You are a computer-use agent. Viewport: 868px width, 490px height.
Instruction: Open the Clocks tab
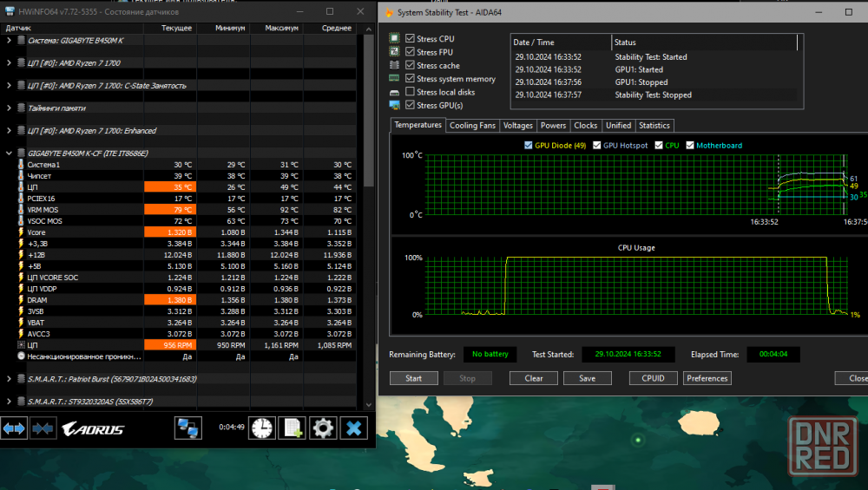tap(585, 126)
